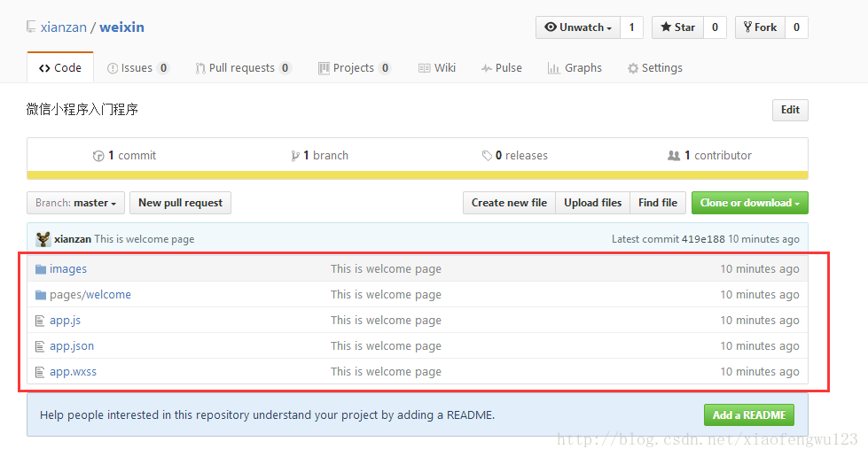Open the pages/welcome folder

(x=90, y=294)
